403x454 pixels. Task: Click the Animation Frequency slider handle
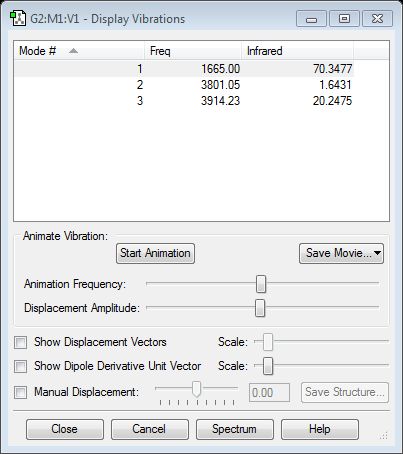pos(261,284)
